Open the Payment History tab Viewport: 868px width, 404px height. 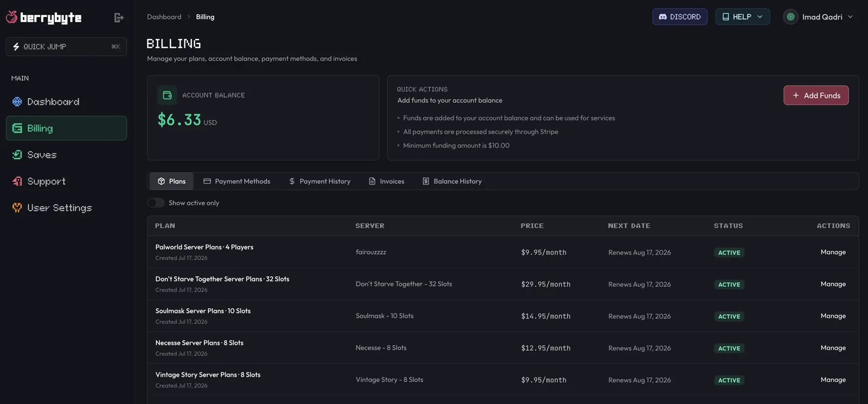click(x=320, y=181)
